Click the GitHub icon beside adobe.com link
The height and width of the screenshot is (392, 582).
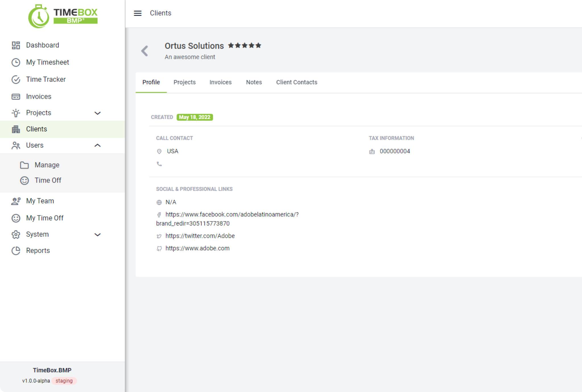point(159,248)
